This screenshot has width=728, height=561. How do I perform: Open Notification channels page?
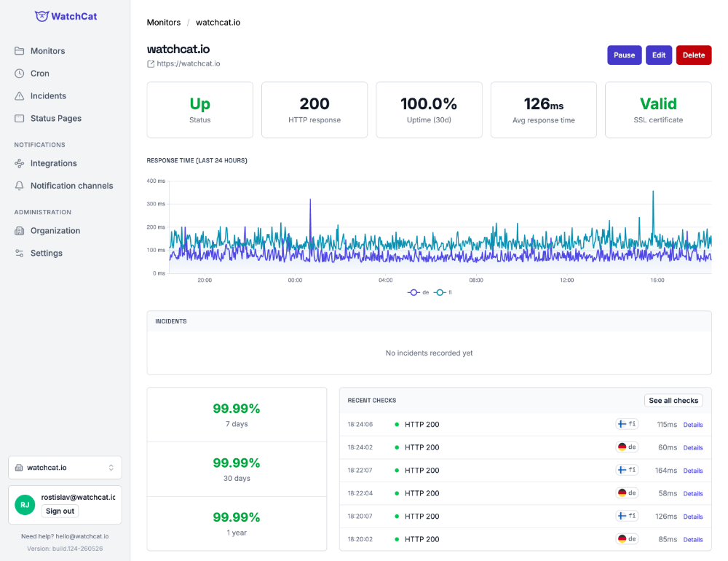point(71,186)
